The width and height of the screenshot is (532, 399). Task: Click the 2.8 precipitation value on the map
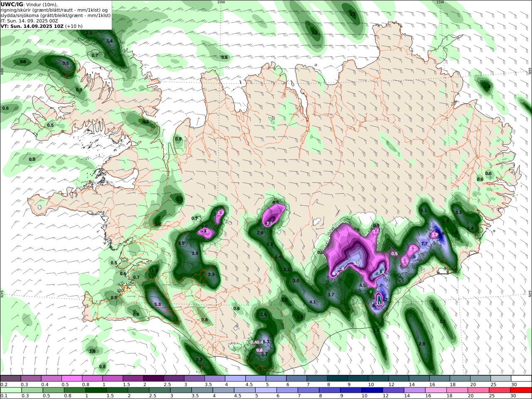pyautogui.click(x=260, y=233)
